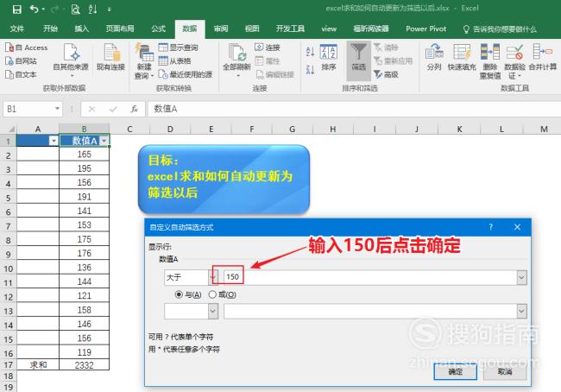Expand the second criteria value dropdown
The width and height of the screenshot is (561, 392).
[x=521, y=311]
